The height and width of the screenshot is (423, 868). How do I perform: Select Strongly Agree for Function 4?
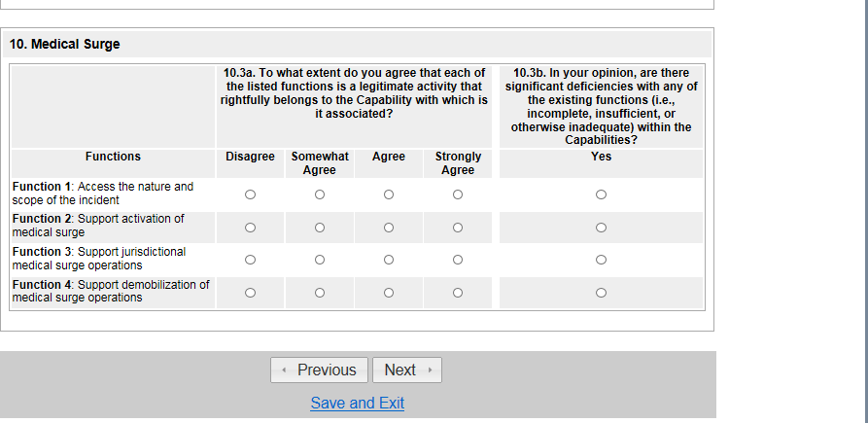tap(458, 293)
